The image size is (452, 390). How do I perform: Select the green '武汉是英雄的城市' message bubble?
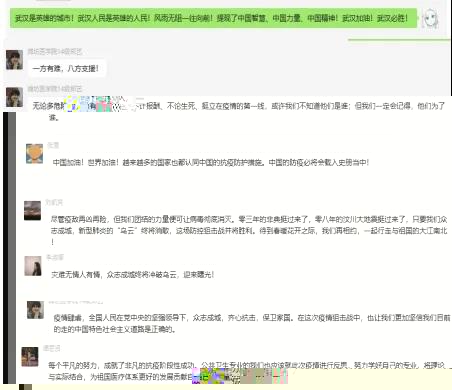[213, 18]
